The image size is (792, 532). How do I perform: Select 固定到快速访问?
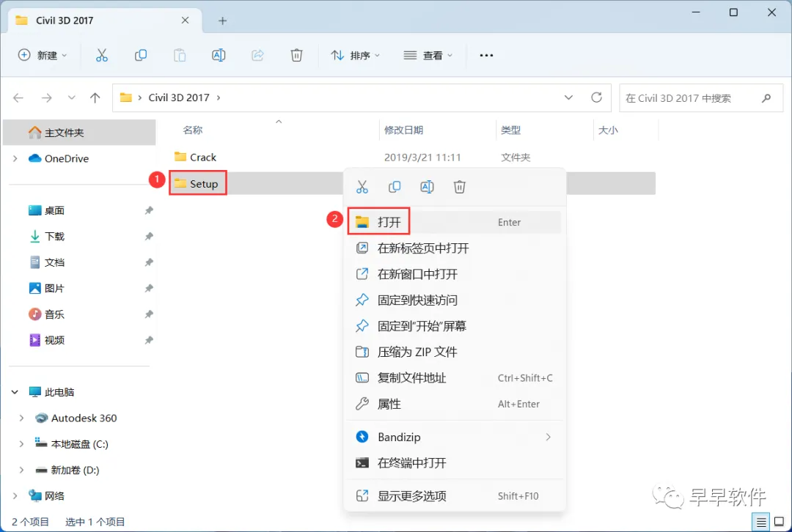pos(454,300)
